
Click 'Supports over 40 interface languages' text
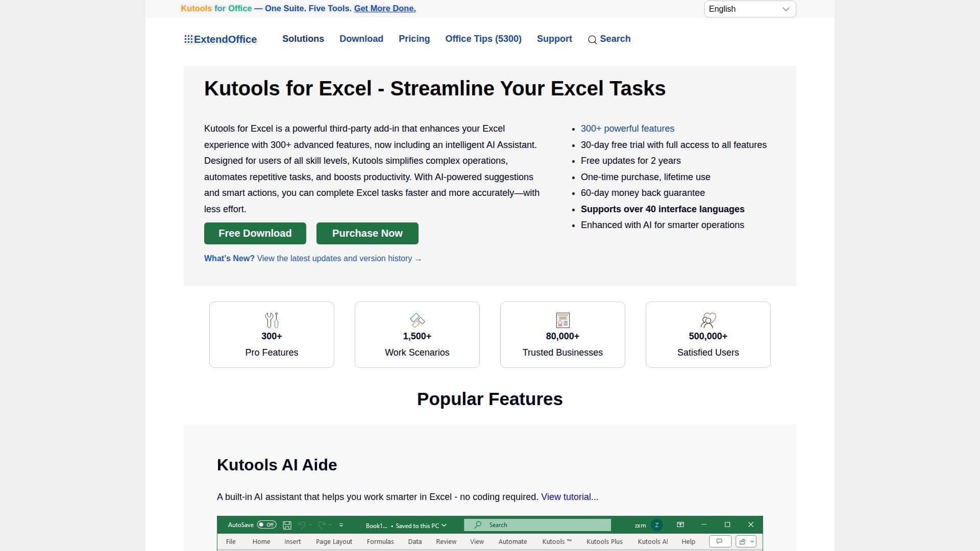[x=663, y=209]
